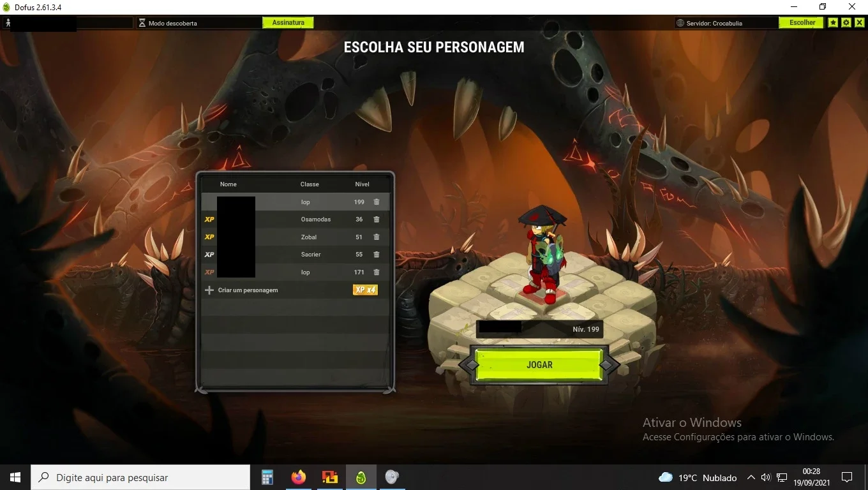The image size is (868, 490).
Task: Click the XP bonus icon on Osamodas row
Action: pyautogui.click(x=209, y=219)
